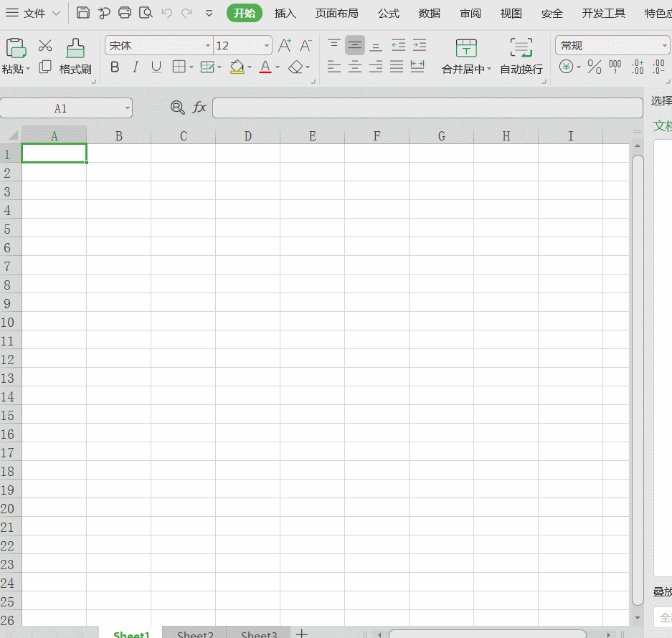Click the Save icon in quick toolbar
672x638 pixels.
click(82, 13)
